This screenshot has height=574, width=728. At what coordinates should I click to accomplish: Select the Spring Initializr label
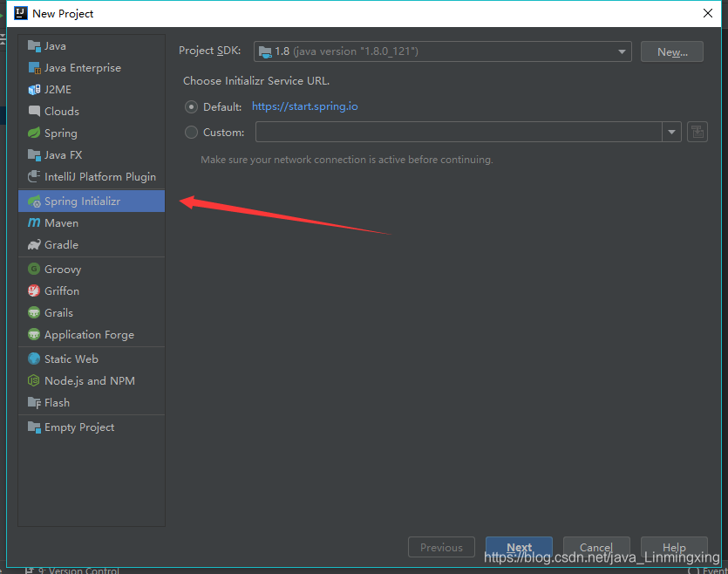point(82,202)
